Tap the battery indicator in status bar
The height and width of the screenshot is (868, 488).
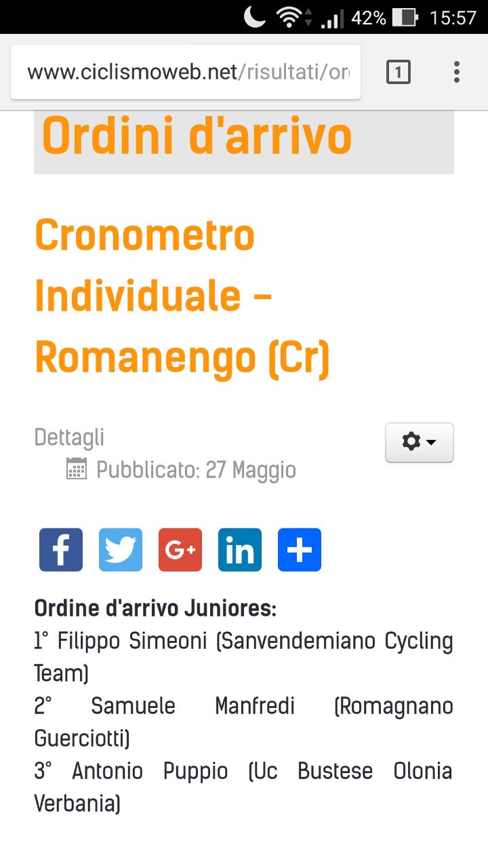click(405, 18)
